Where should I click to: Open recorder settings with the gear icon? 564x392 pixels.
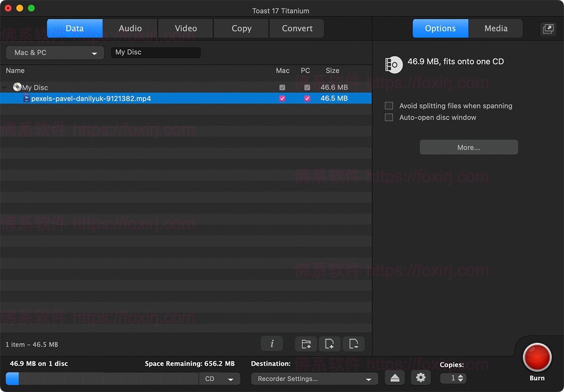tap(421, 377)
